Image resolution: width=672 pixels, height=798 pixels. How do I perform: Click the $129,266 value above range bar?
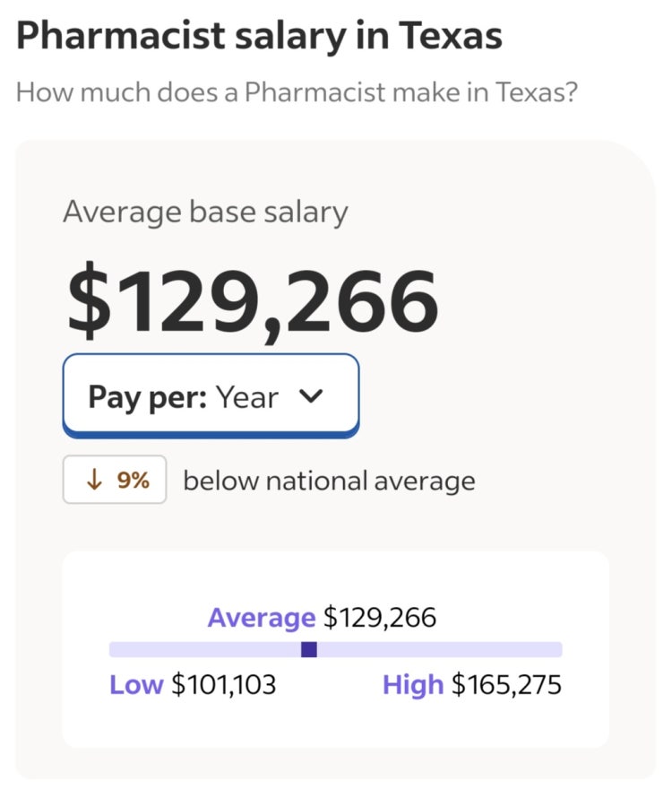pyautogui.click(x=380, y=618)
